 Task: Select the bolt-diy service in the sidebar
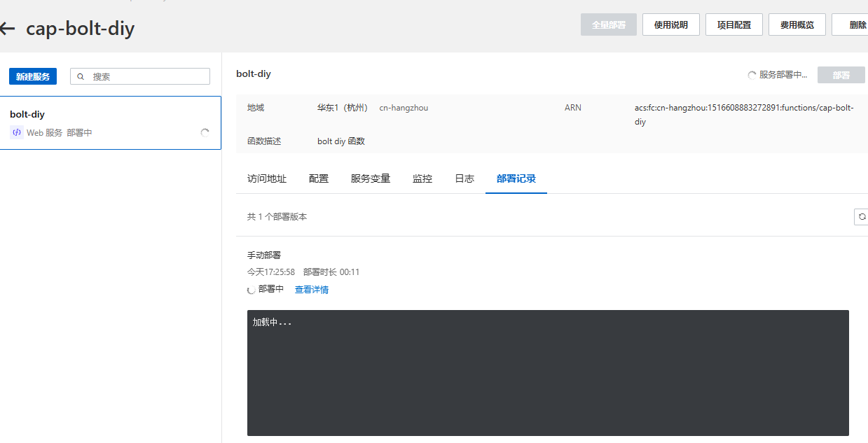click(110, 123)
